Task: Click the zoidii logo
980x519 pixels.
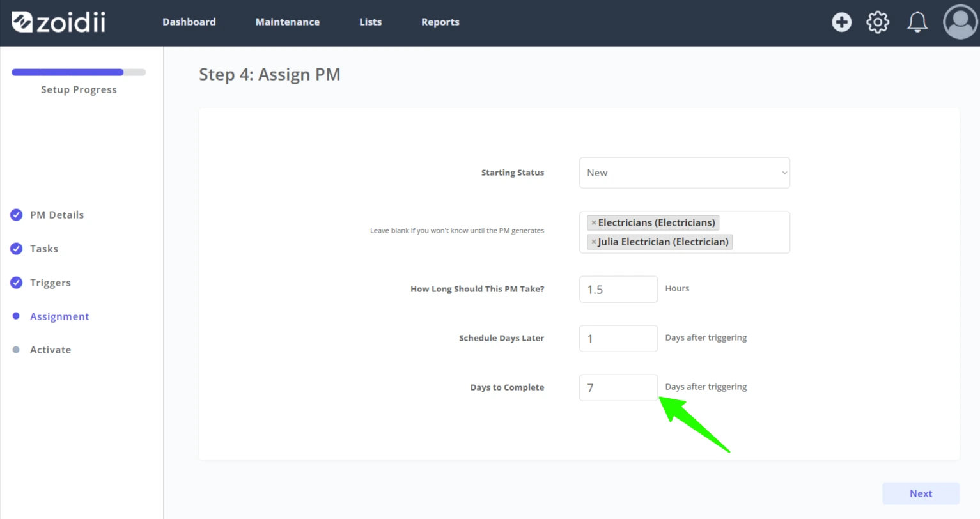Action: [x=58, y=22]
